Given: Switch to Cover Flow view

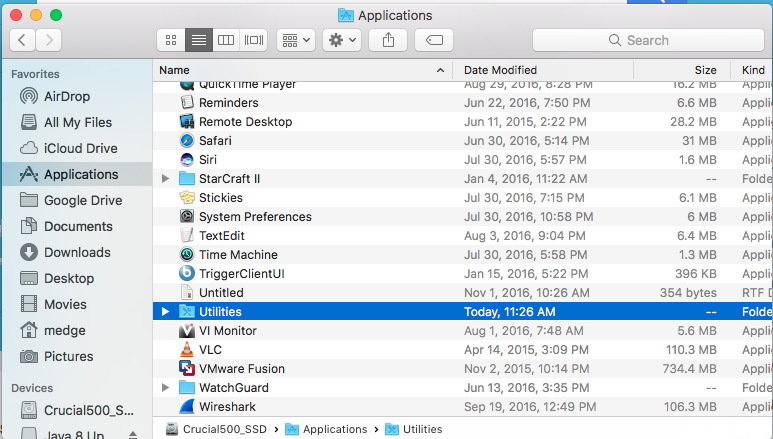Looking at the screenshot, I should (254, 40).
